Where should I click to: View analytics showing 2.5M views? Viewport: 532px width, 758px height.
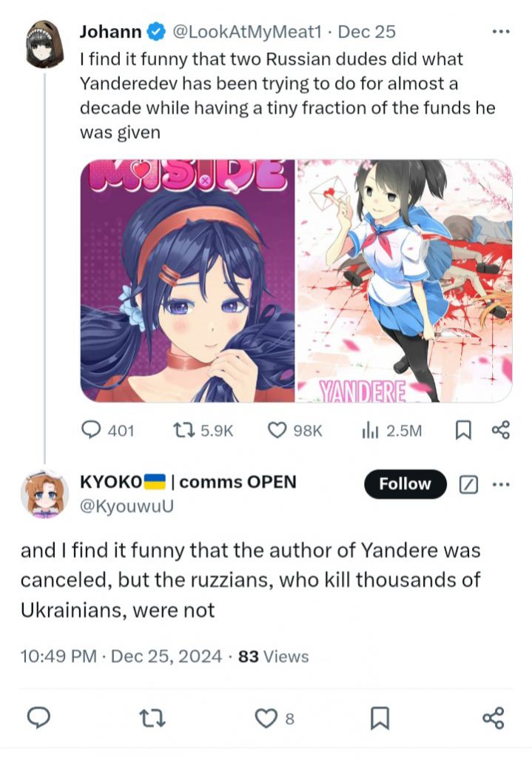point(392,430)
